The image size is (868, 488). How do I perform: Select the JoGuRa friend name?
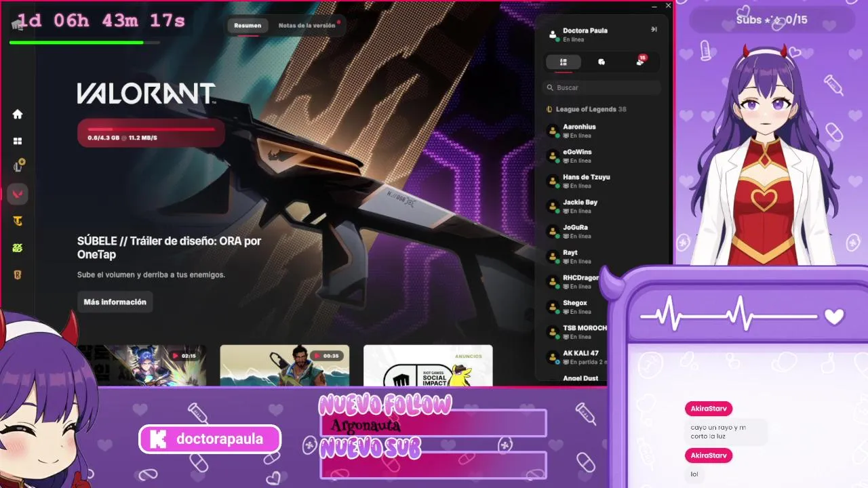click(575, 227)
